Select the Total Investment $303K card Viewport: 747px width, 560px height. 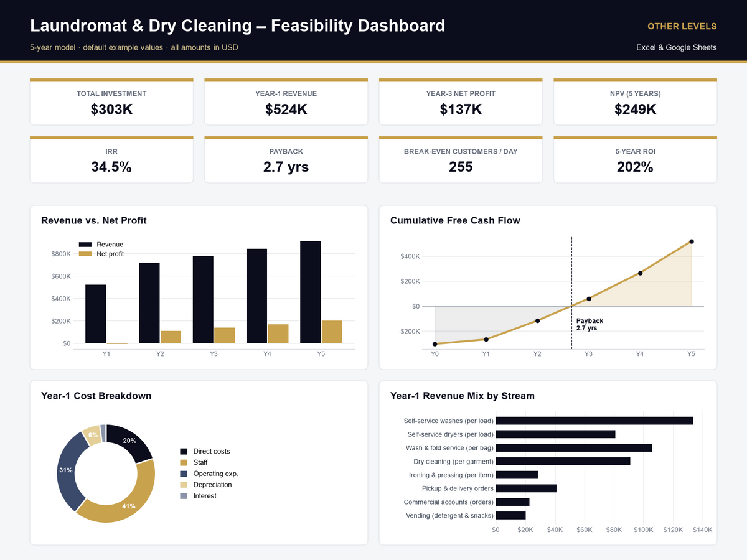[111, 102]
